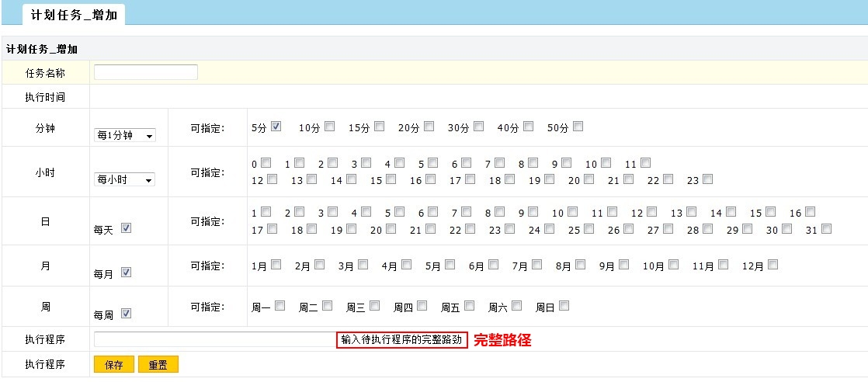Tick the hour 23 checkbox
868x382 pixels.
[x=707, y=179]
